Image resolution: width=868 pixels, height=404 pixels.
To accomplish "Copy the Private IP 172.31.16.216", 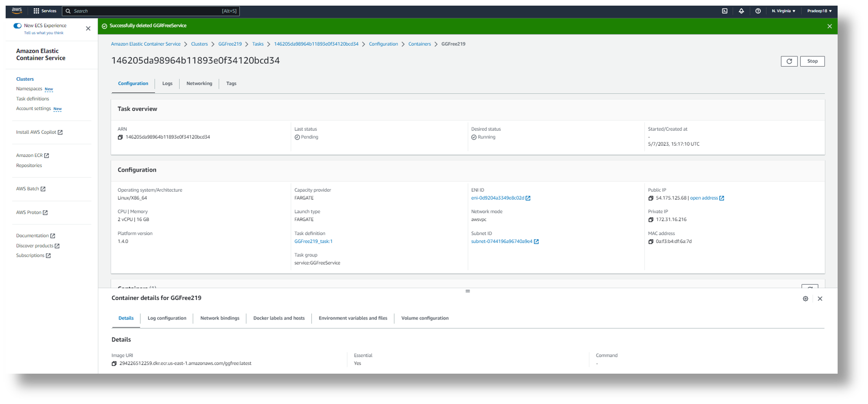I will coord(651,220).
